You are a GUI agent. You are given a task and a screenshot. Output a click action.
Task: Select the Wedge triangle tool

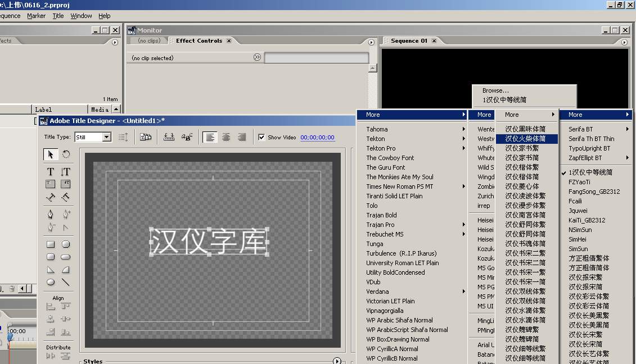(x=50, y=270)
